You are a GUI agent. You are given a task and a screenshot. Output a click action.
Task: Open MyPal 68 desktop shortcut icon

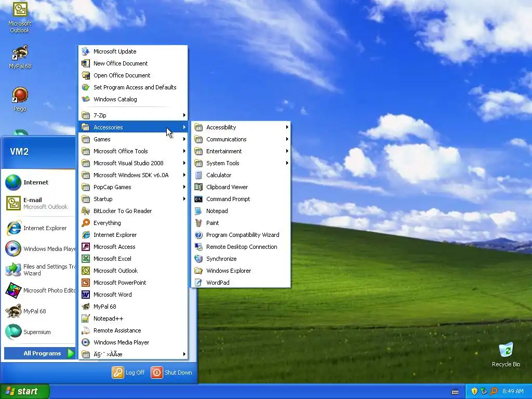click(x=20, y=57)
